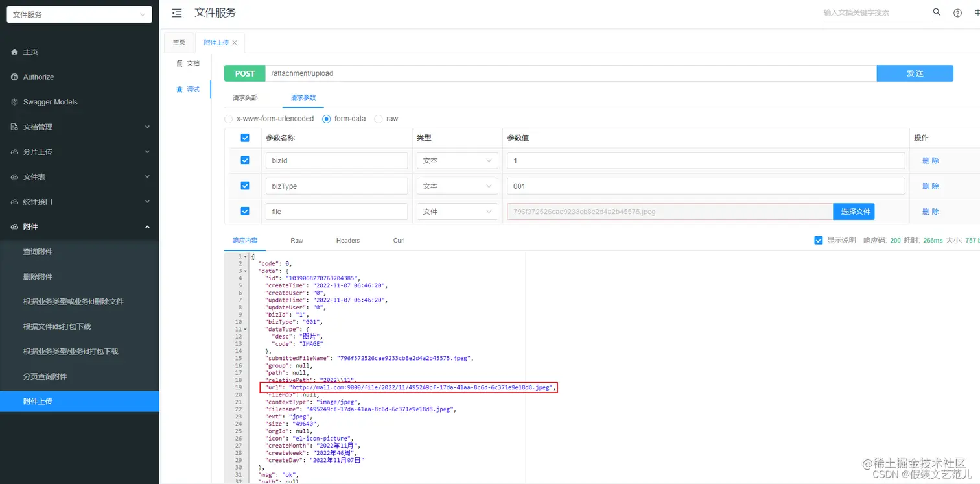This screenshot has width=980, height=484.
Task: Click the 附件 cloud icon
Action: coord(14,227)
